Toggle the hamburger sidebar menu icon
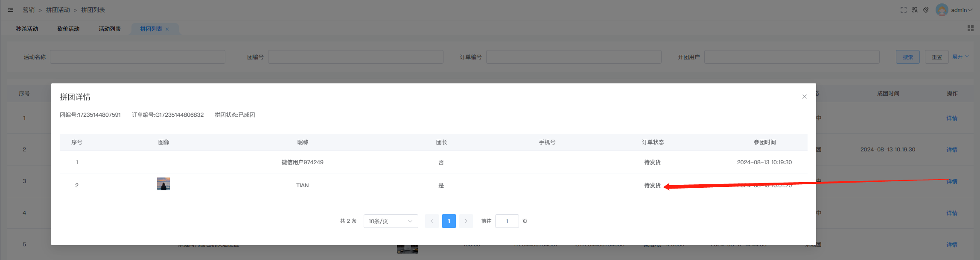The height and width of the screenshot is (260, 980). point(11,10)
